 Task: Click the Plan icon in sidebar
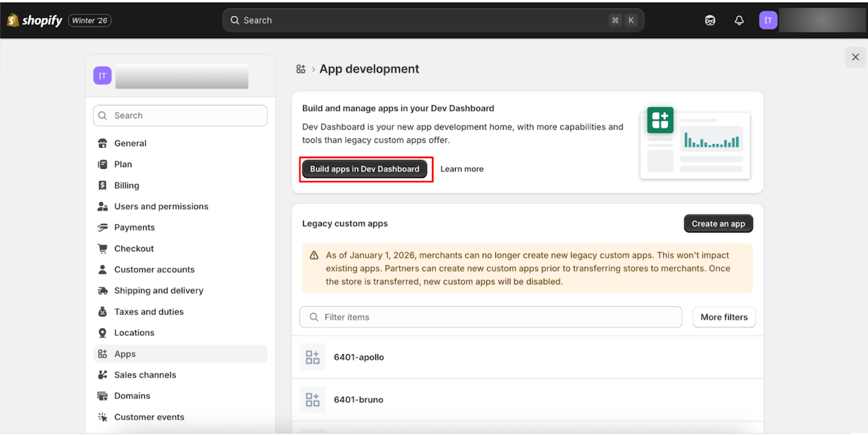click(x=103, y=164)
